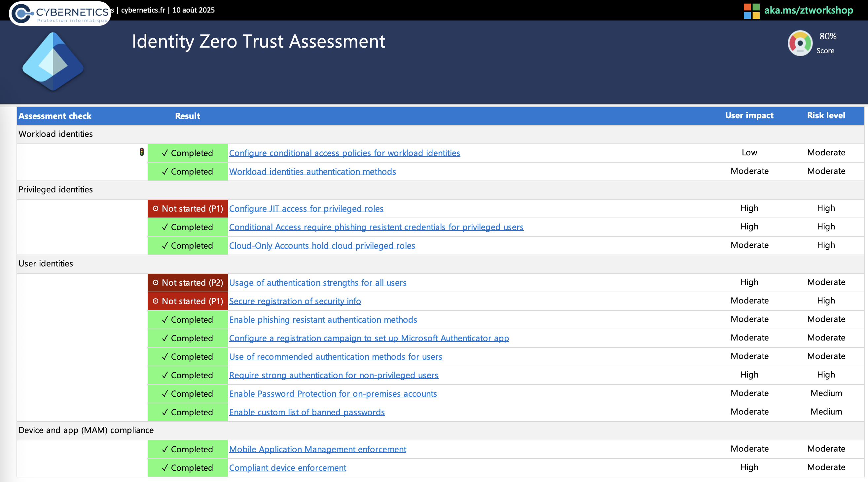Click the User impact column header
This screenshot has height=482, width=868.
click(x=749, y=116)
